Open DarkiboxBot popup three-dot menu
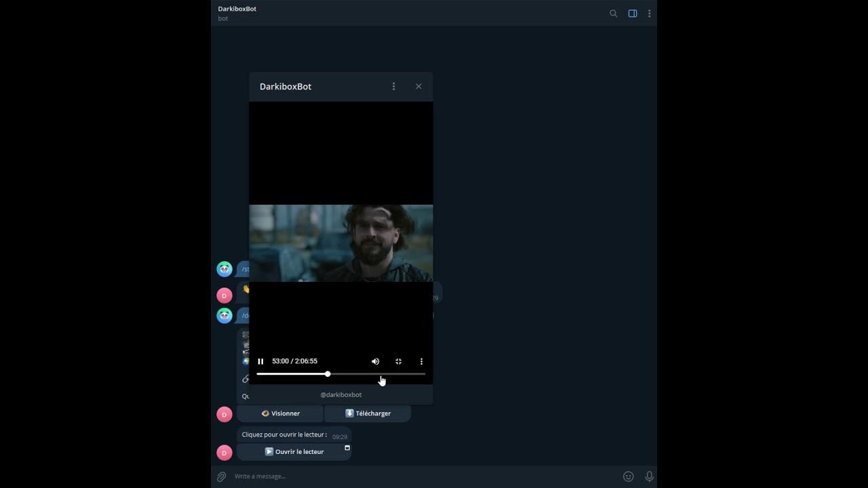868x488 pixels. pyautogui.click(x=393, y=86)
